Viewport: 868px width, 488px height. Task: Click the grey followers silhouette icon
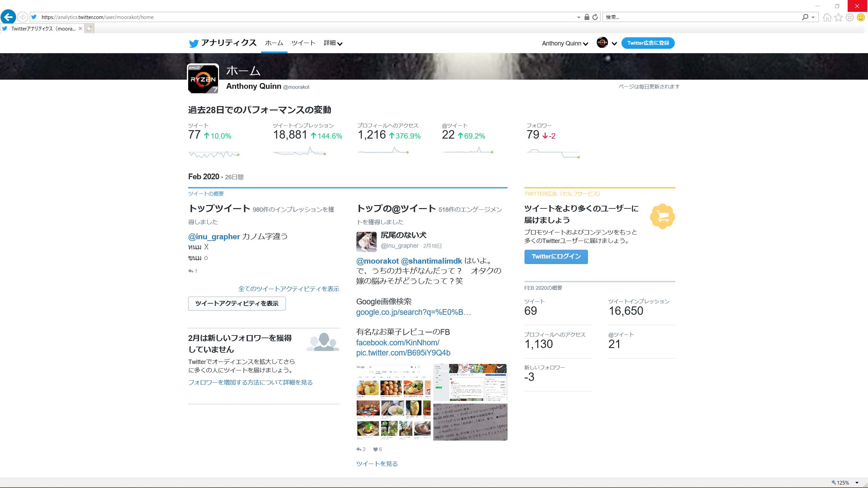tap(323, 342)
